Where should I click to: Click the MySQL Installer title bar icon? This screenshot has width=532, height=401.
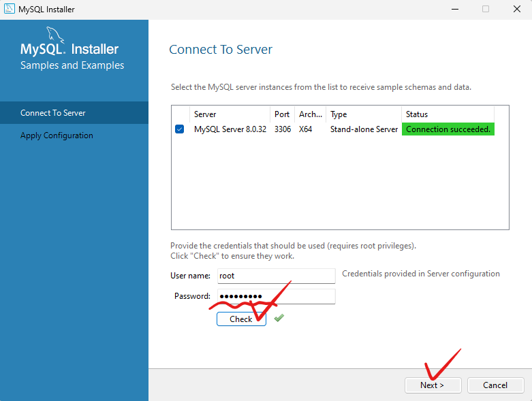(9, 8)
